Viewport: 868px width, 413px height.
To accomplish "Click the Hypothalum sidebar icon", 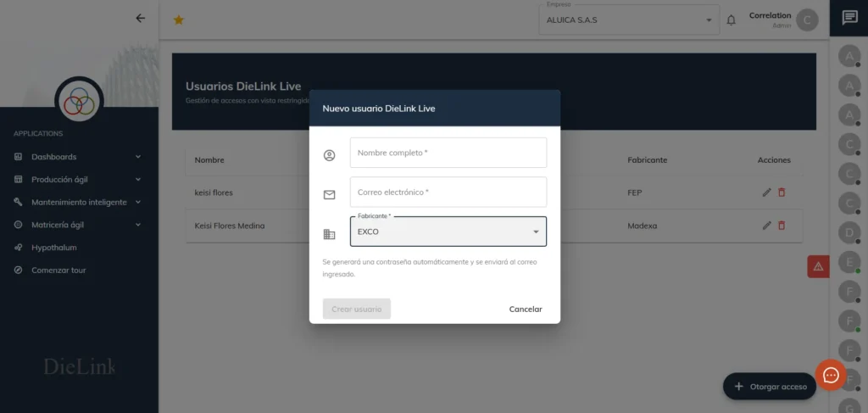I will 19,248.
